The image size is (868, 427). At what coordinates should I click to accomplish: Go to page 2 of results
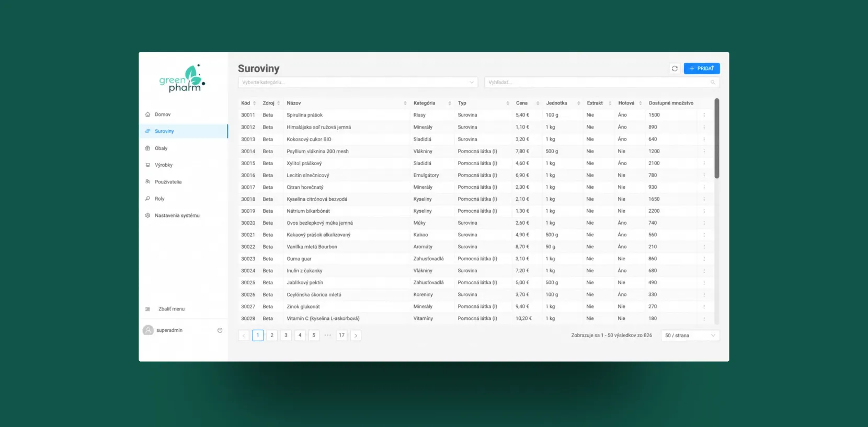click(272, 336)
